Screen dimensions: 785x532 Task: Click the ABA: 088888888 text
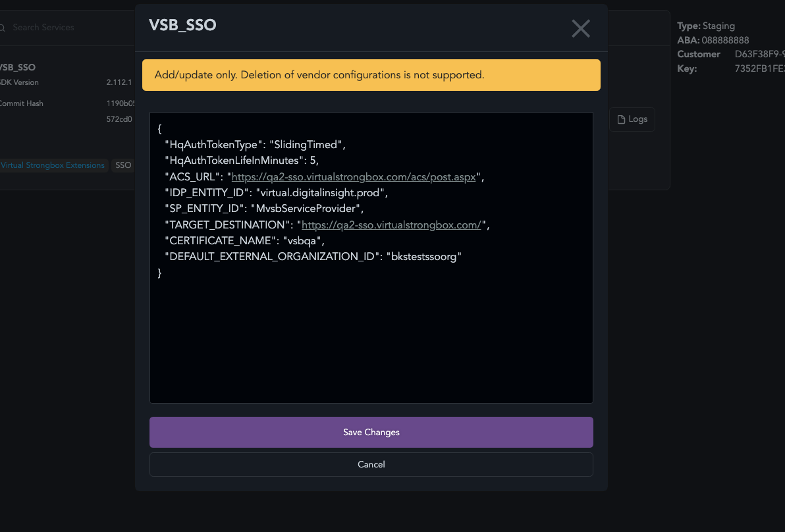point(713,40)
